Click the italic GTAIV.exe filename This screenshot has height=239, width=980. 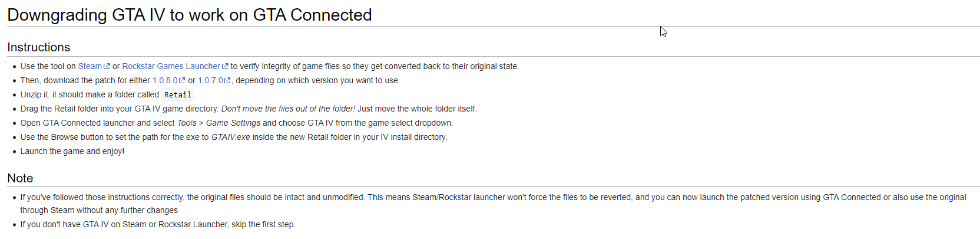click(x=230, y=137)
